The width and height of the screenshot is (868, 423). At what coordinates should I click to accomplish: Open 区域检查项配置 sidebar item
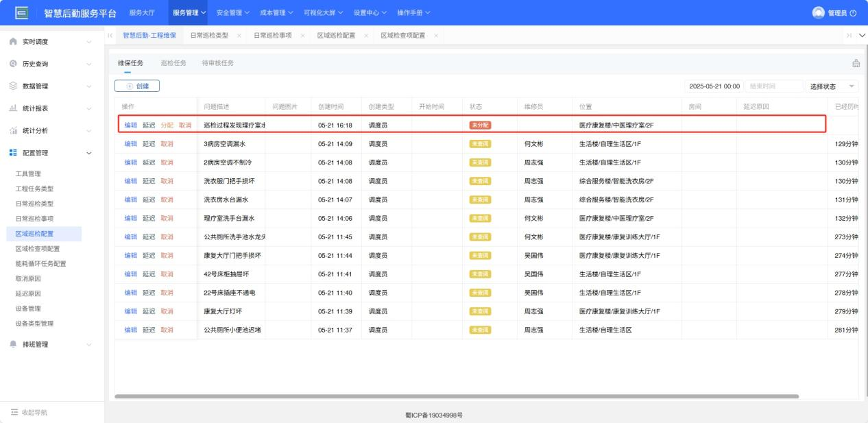tap(38, 248)
